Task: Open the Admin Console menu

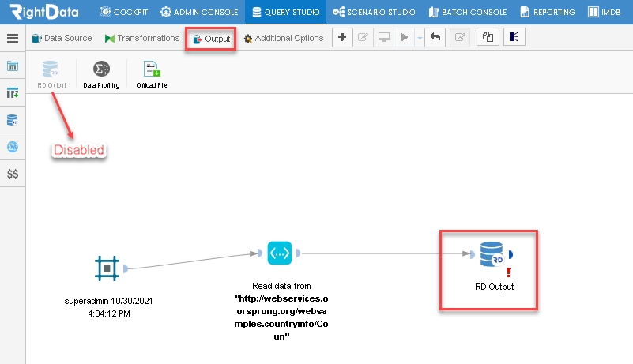Action: point(199,12)
